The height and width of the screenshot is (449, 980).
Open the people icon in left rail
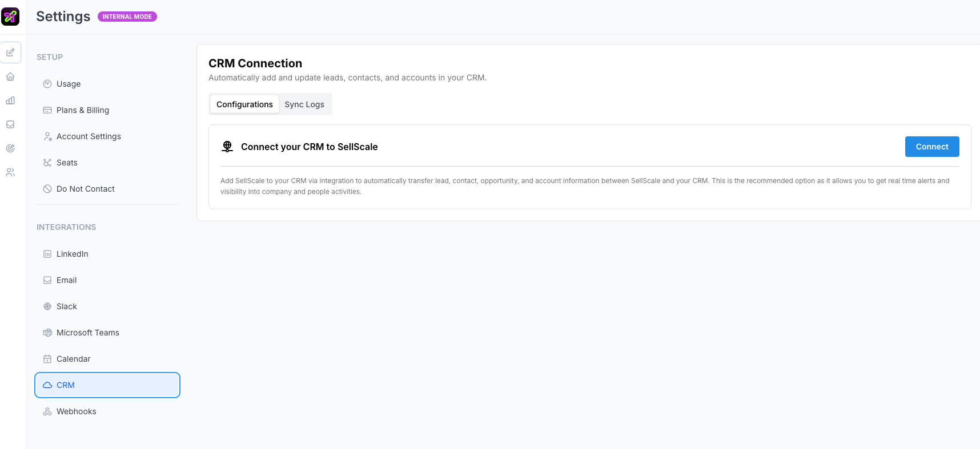tap(10, 172)
